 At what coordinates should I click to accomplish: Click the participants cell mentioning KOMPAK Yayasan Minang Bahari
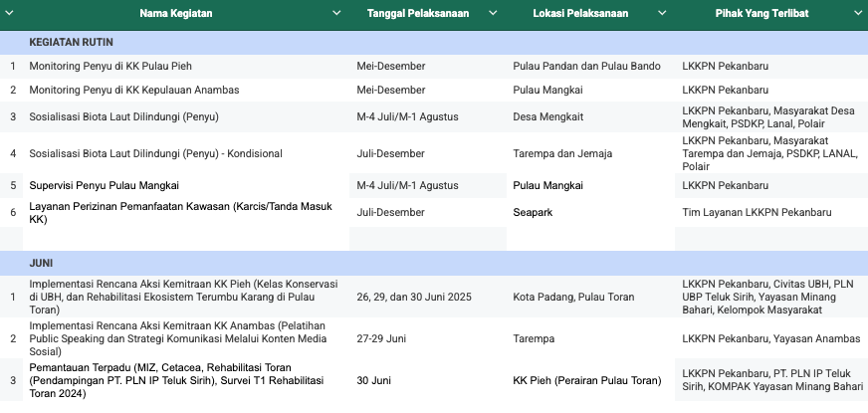[x=771, y=380]
